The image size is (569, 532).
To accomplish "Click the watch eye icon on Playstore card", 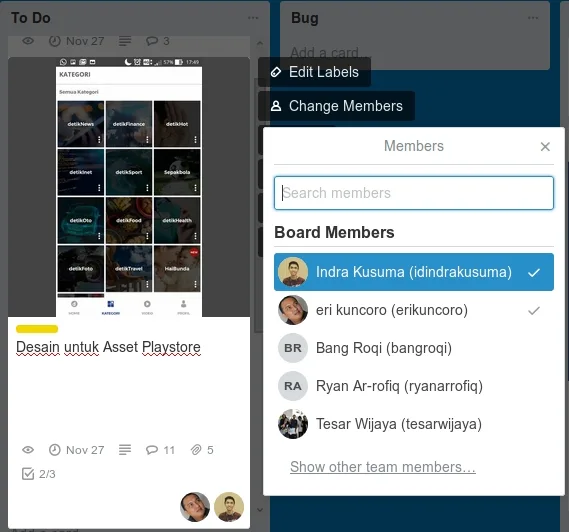I will pos(28,450).
